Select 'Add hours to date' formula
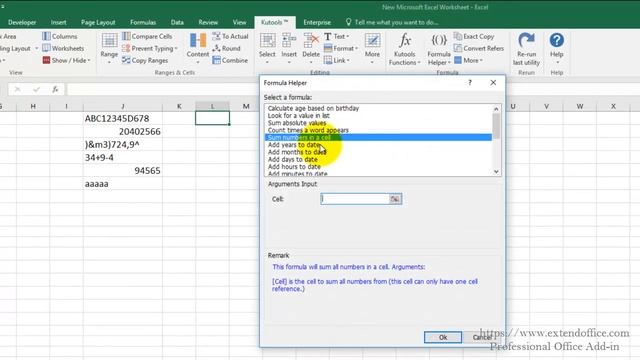Image resolution: width=640 pixels, height=360 pixels. [x=294, y=167]
